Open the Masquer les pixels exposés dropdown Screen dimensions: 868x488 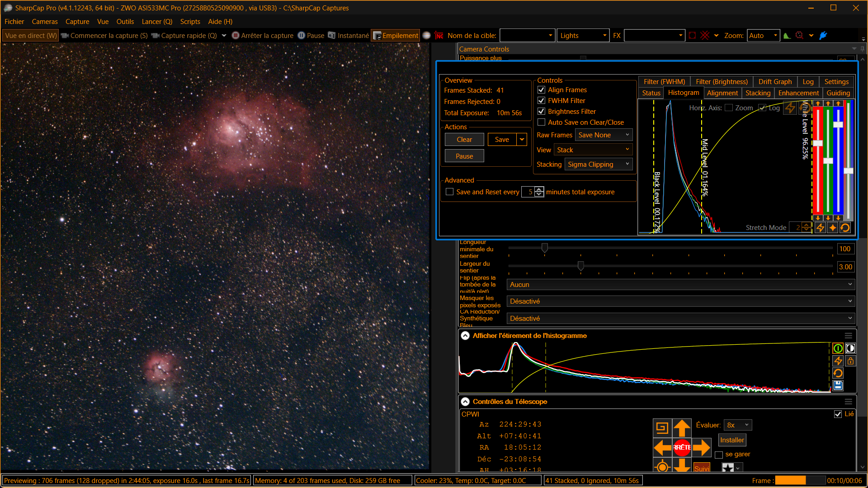click(x=681, y=301)
